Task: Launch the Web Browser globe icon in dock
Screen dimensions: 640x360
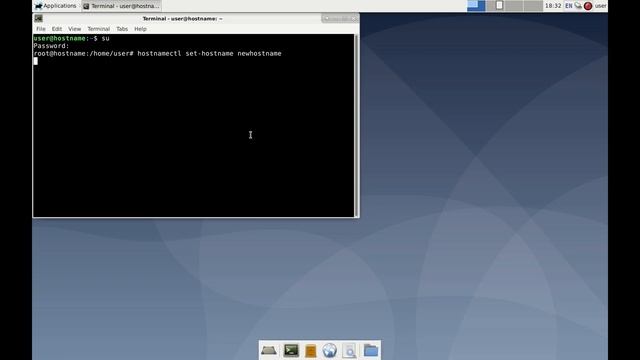Action: [329, 351]
